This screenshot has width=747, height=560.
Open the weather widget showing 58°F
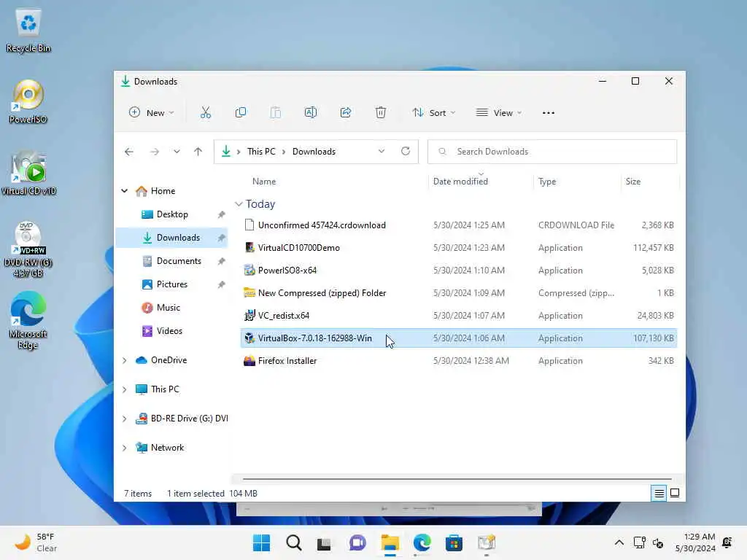(35, 542)
